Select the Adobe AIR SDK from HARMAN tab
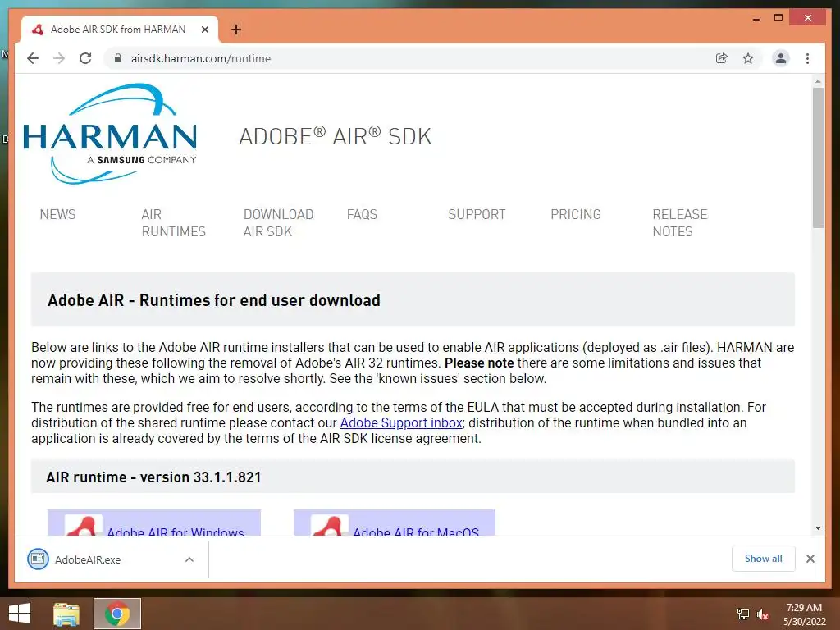 pyautogui.click(x=119, y=30)
